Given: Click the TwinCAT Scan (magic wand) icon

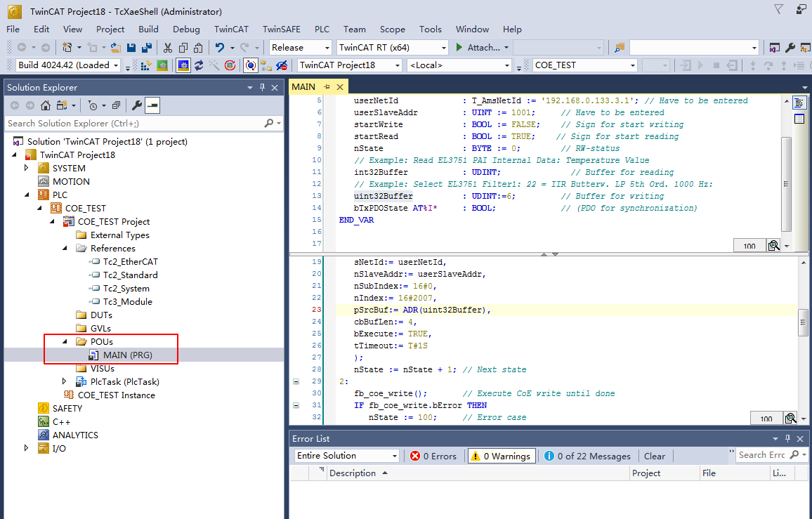Looking at the screenshot, I should point(214,65).
